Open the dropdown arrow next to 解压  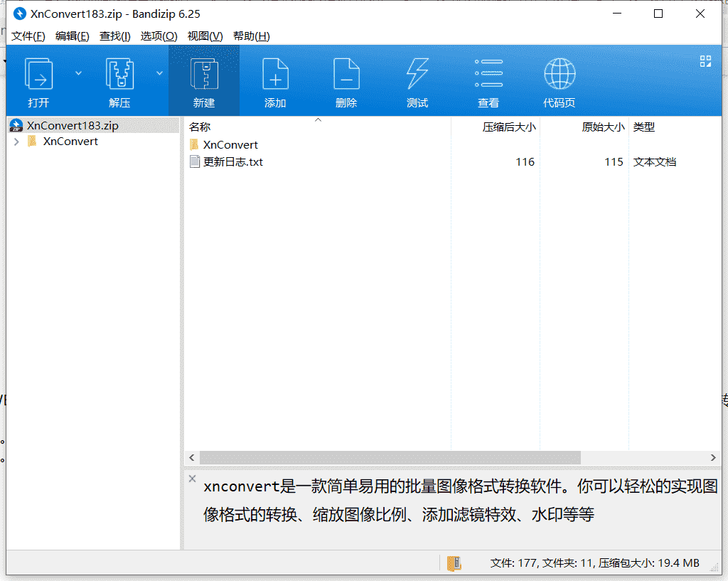pos(159,73)
